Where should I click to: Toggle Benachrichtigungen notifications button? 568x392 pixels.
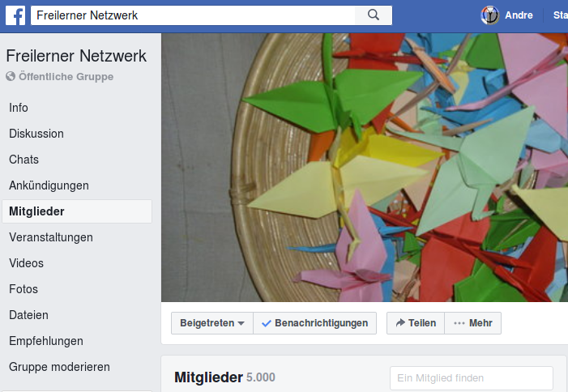pos(315,323)
